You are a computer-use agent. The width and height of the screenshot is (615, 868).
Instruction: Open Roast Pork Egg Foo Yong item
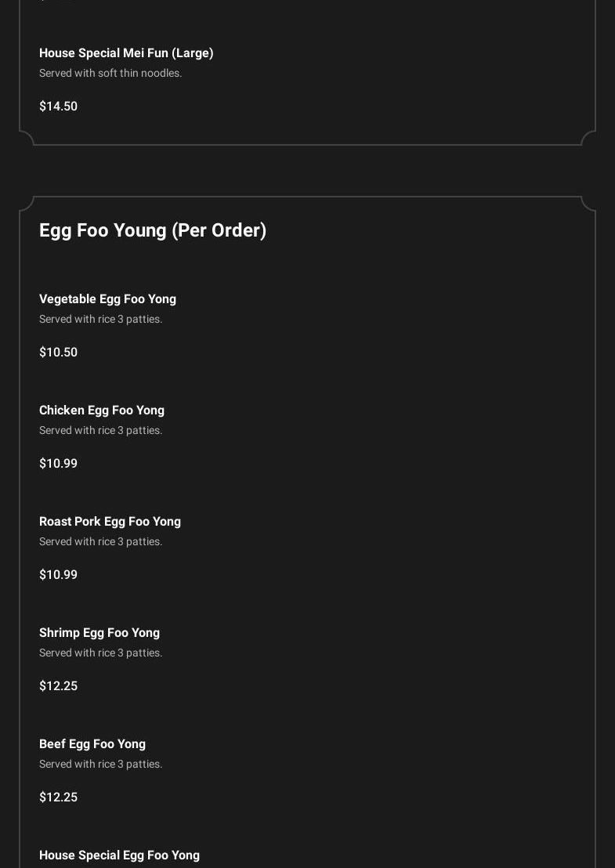(110, 522)
